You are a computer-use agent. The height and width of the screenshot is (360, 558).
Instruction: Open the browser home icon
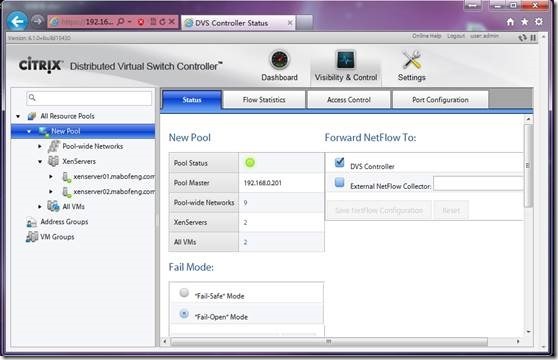click(x=510, y=22)
